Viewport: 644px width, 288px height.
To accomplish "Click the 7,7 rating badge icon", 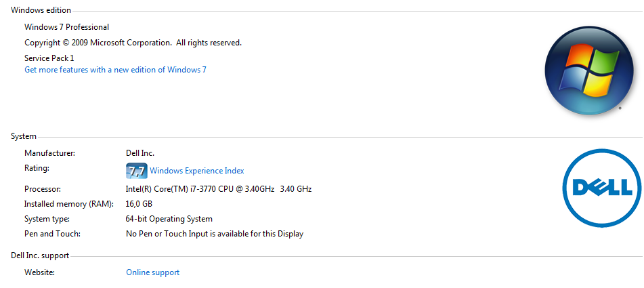I will 136,171.
